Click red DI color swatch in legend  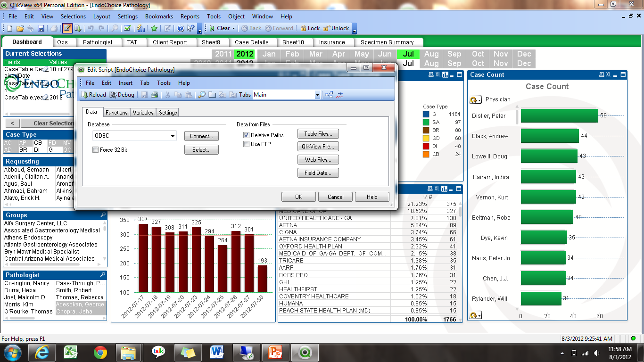426,146
